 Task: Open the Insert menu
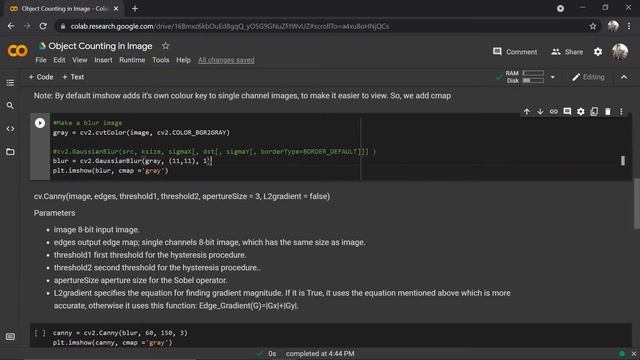[x=103, y=60]
